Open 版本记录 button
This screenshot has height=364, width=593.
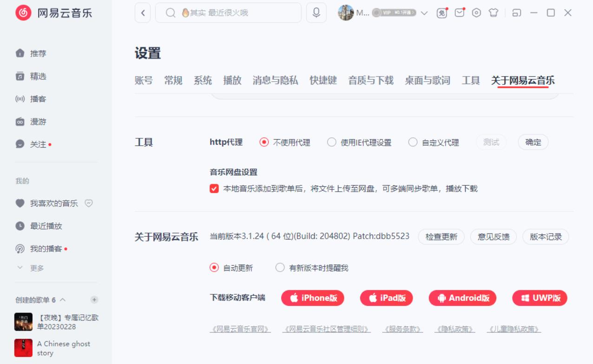pyautogui.click(x=546, y=237)
